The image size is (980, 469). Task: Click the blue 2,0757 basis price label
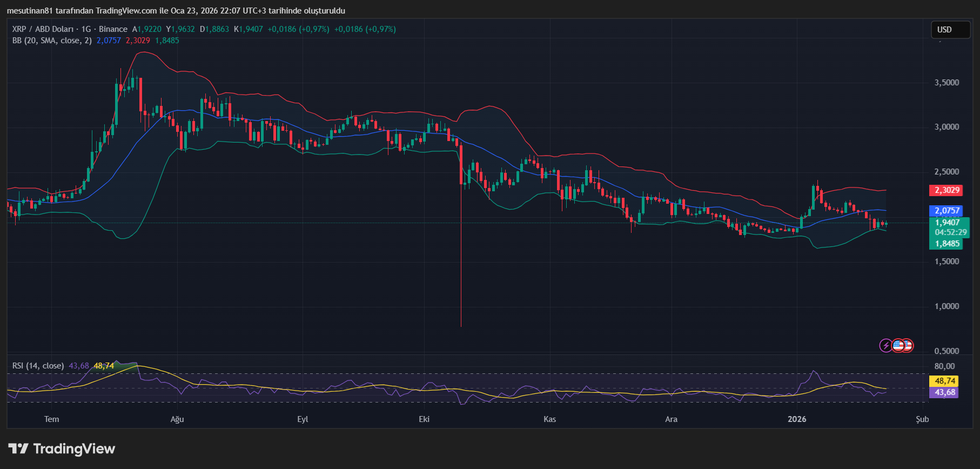tap(948, 211)
